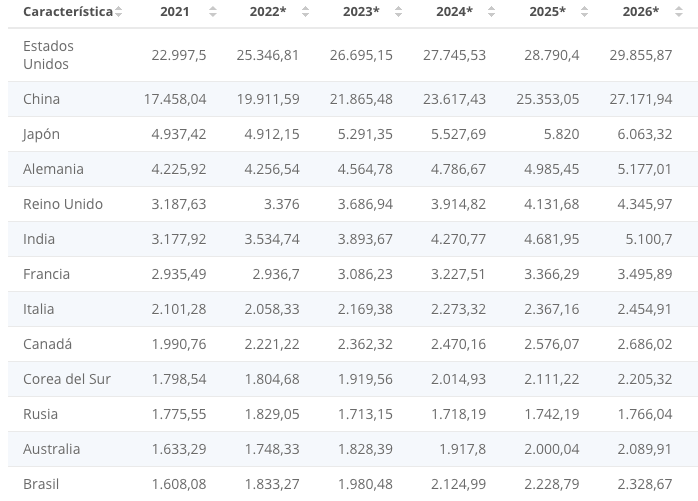
Task: Click the Reino Unido 2022 value 3.376
Action: click(x=282, y=204)
